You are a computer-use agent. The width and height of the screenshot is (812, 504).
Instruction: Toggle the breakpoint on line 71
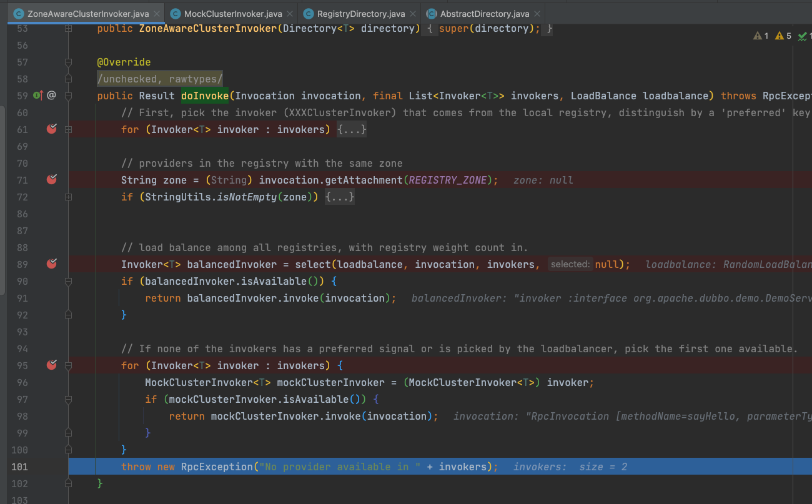(52, 180)
